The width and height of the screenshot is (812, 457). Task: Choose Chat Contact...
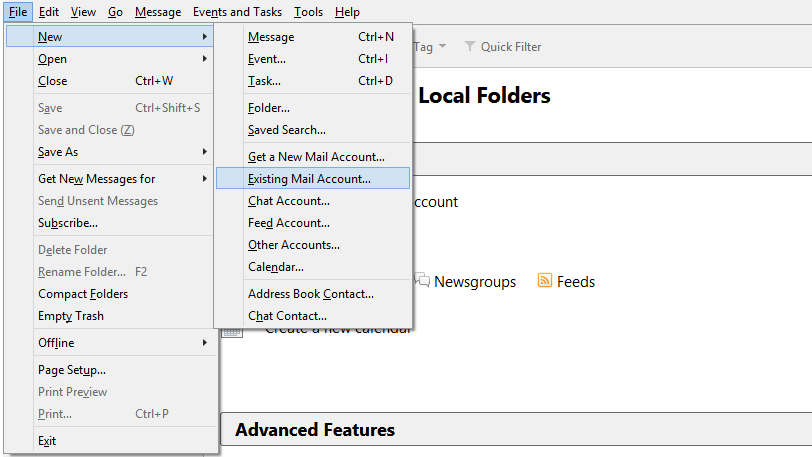(313, 316)
